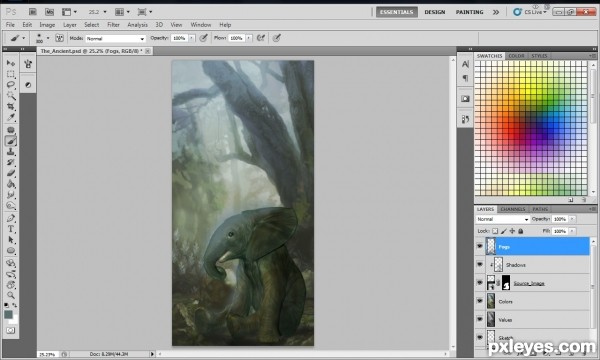This screenshot has height=360, width=600.
Task: Open the Filter menu
Action: [113, 25]
